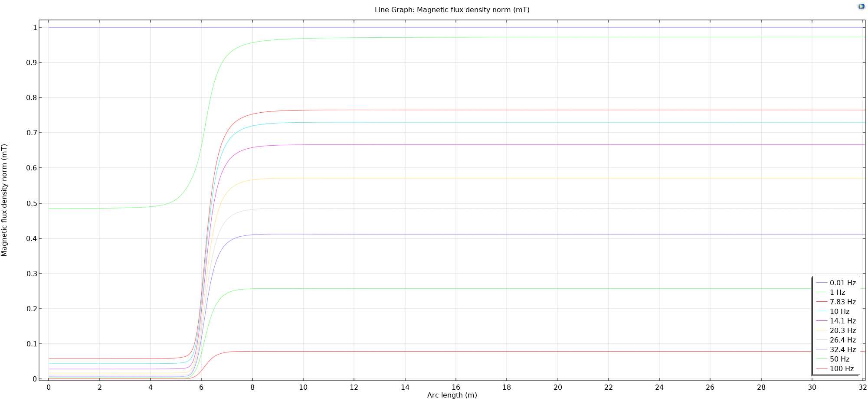Click the plot title 'Line Graph: Magnetic flux density norm'
The height and width of the screenshot is (401, 868).
(452, 10)
